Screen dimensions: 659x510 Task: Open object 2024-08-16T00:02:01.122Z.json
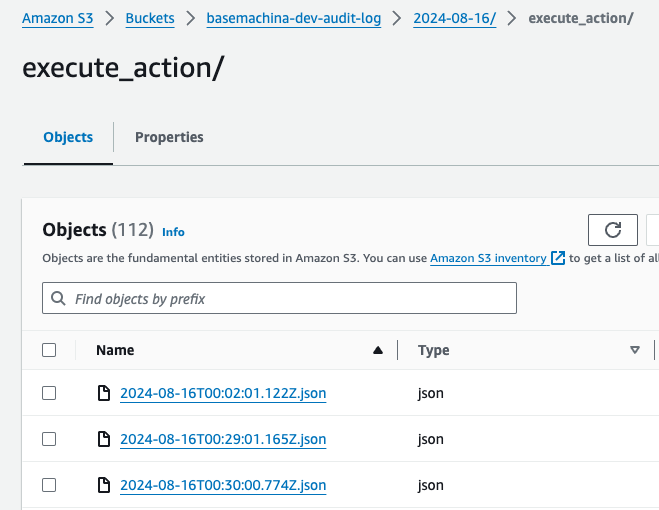223,393
